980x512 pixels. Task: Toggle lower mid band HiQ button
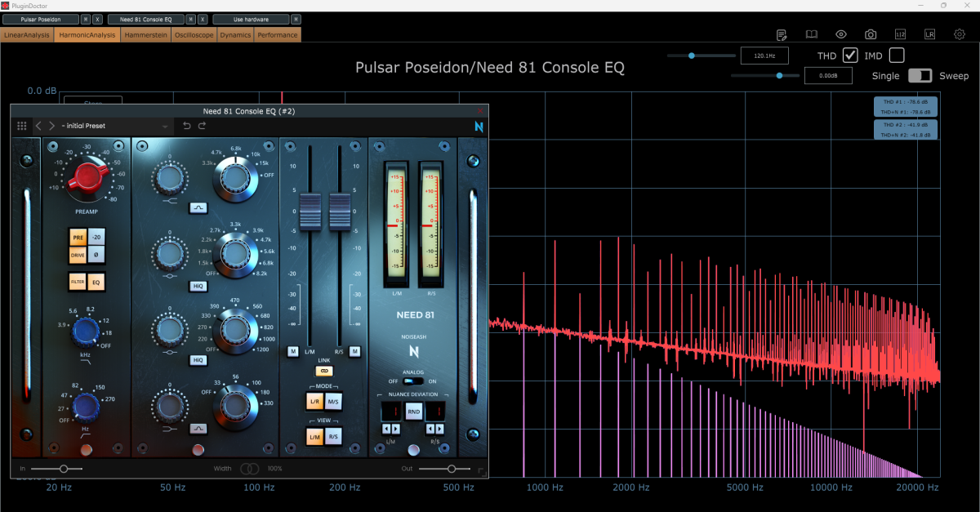tap(198, 360)
